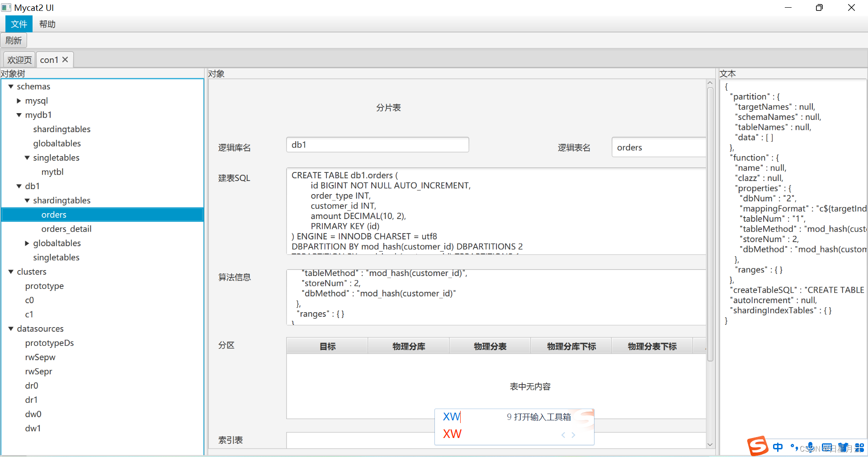
Task: Click the 刷新 refresh button
Action: click(14, 40)
